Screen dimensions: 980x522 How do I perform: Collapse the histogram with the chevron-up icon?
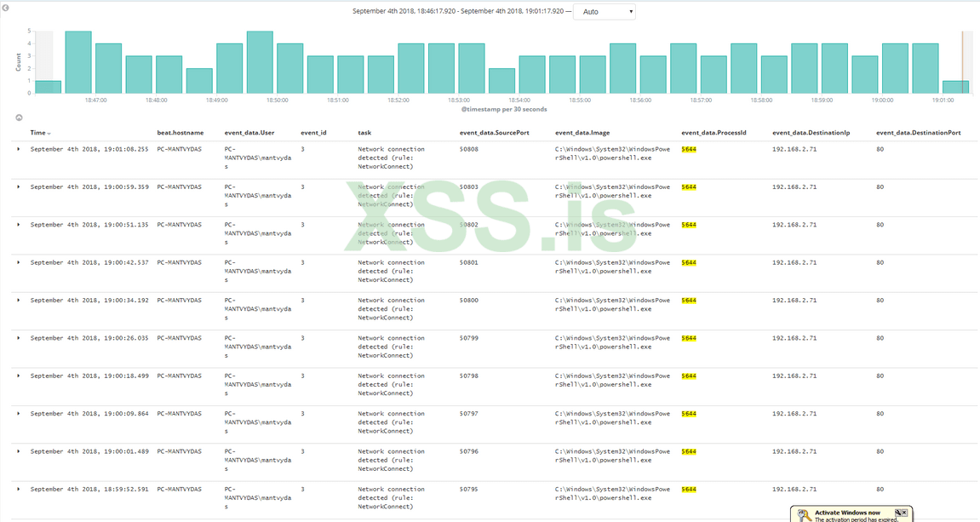tap(19, 117)
